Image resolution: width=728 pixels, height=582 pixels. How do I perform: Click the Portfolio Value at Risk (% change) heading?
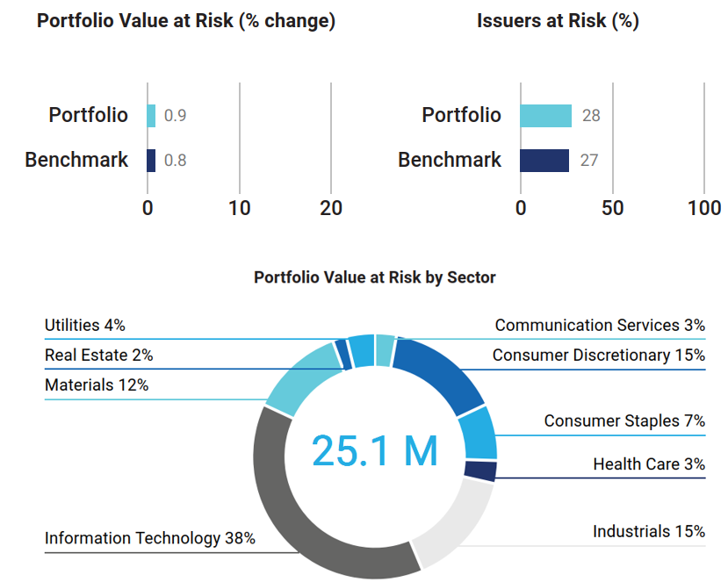[x=186, y=22]
